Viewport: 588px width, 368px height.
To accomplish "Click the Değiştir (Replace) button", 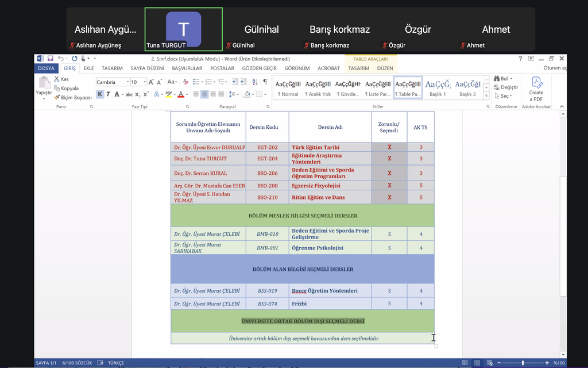I will [505, 87].
